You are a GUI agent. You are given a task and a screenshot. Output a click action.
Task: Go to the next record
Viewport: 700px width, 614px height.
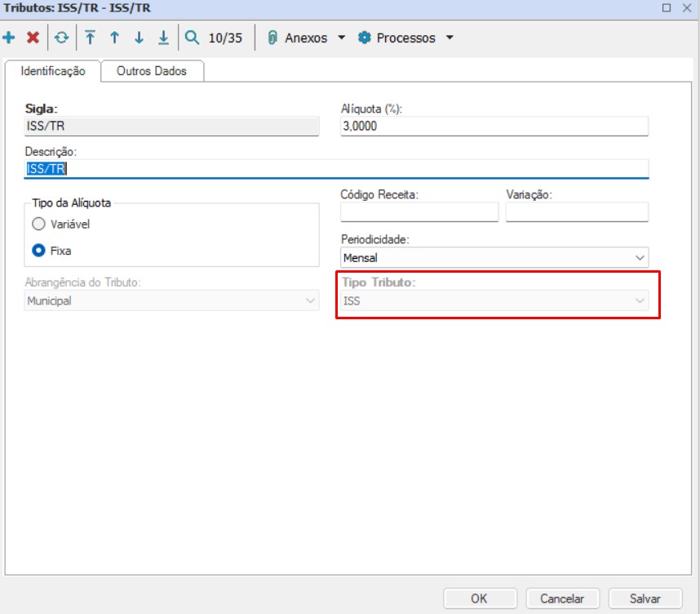[140, 38]
